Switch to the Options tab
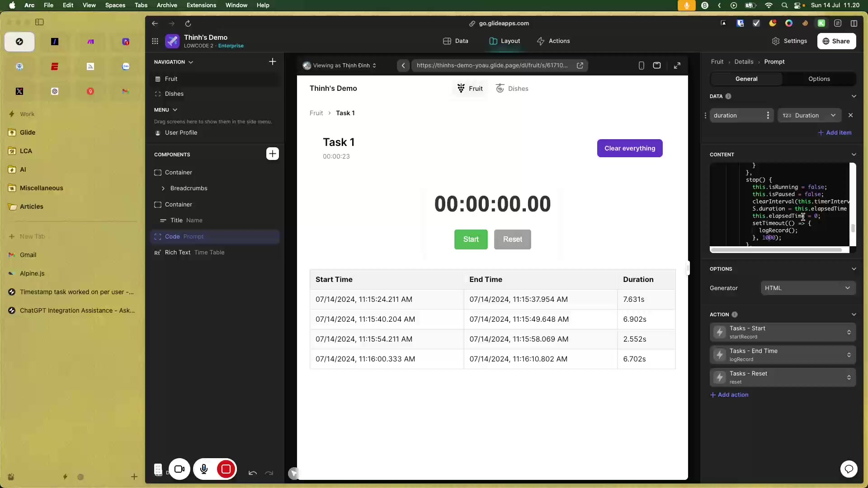Image resolution: width=868 pixels, height=488 pixels. [x=819, y=79]
